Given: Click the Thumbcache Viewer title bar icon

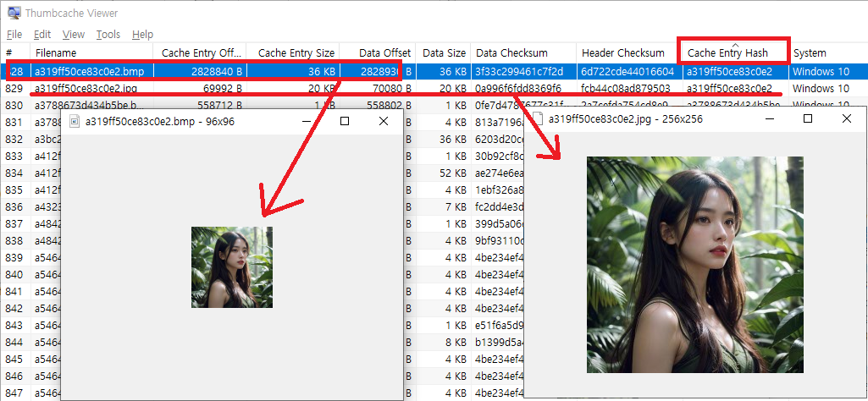Looking at the screenshot, I should click(14, 13).
